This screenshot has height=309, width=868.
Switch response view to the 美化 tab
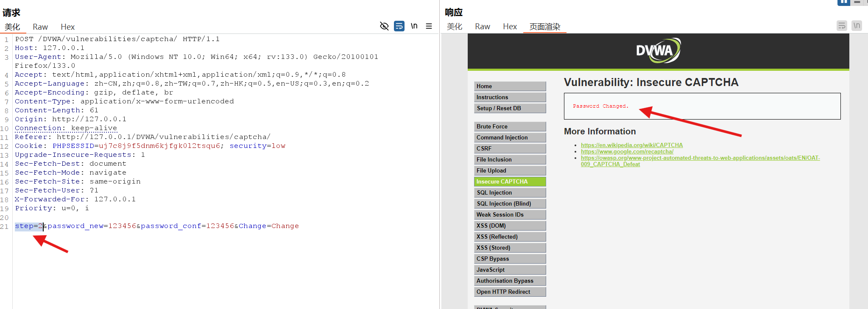[x=455, y=27]
